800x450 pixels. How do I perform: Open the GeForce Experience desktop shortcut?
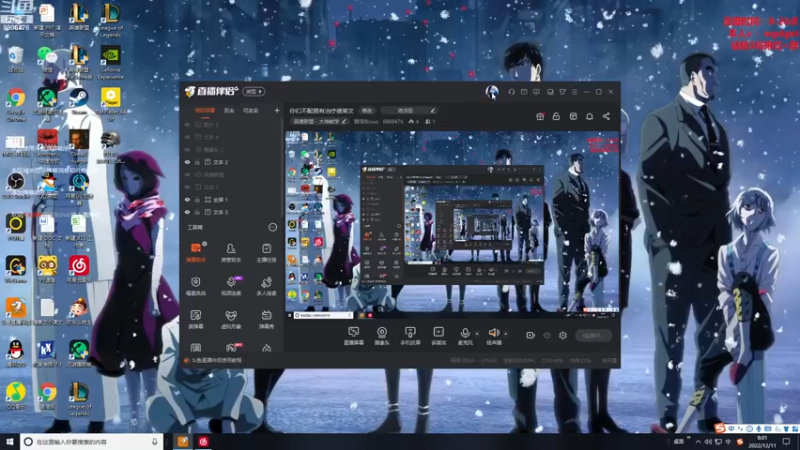coord(111,63)
